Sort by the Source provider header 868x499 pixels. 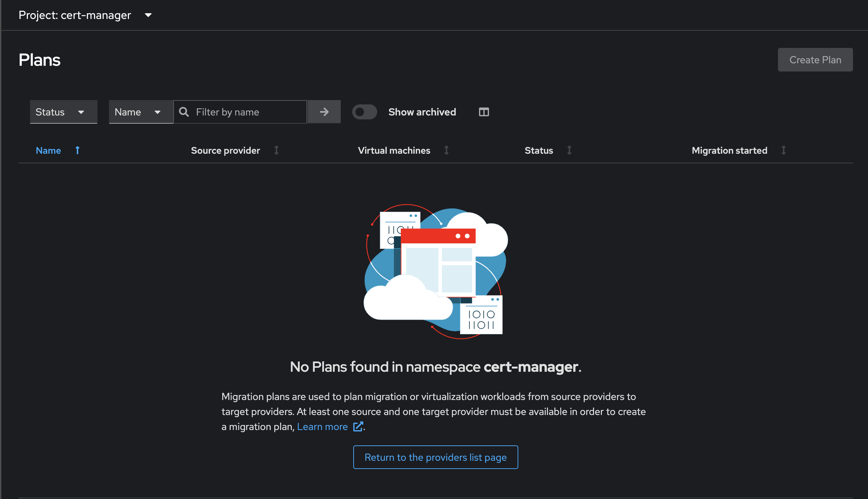(225, 150)
